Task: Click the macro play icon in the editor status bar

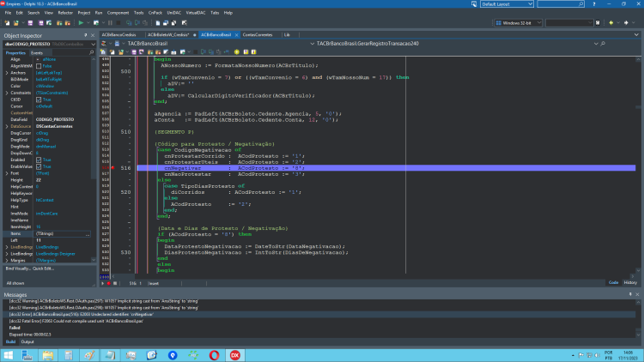Action: [x=103, y=283]
